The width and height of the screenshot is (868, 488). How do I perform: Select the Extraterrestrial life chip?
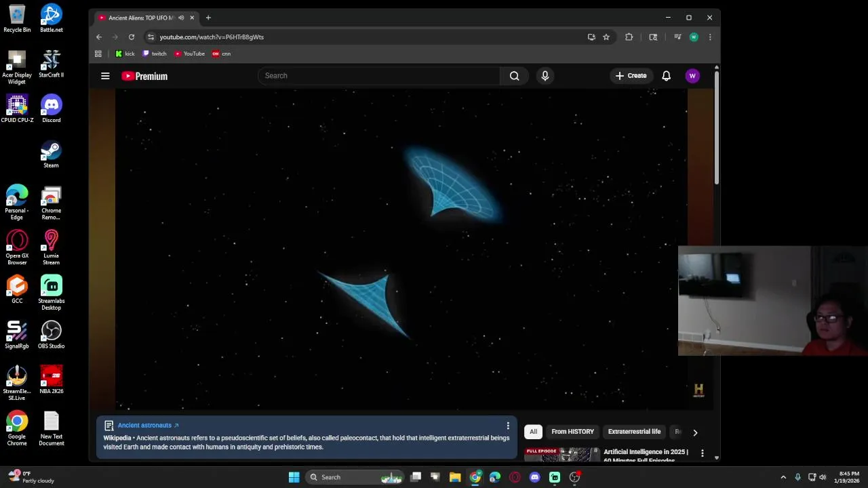coord(634,432)
